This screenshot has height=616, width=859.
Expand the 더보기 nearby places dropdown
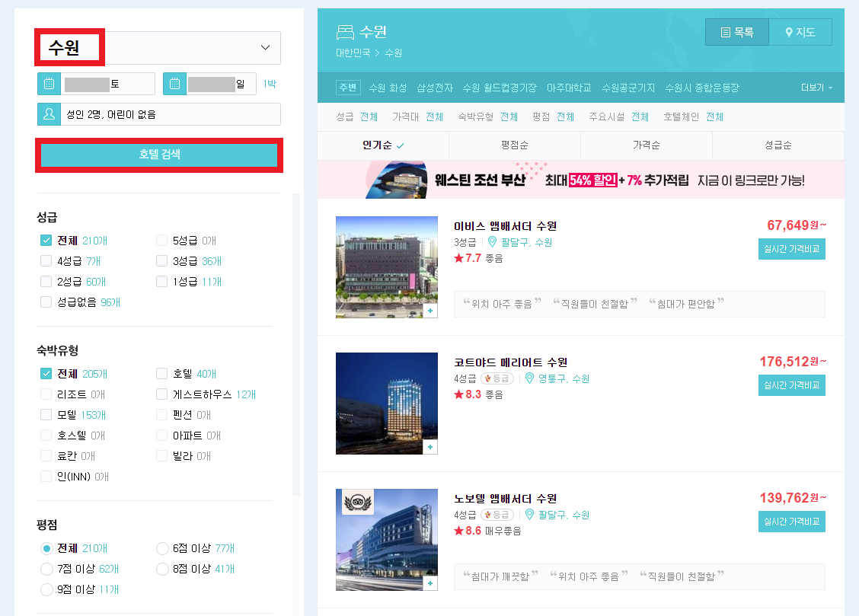[816, 88]
